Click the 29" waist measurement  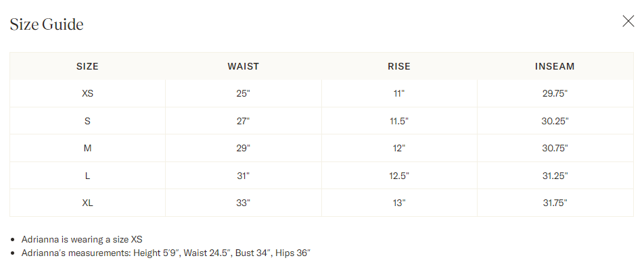click(x=243, y=148)
